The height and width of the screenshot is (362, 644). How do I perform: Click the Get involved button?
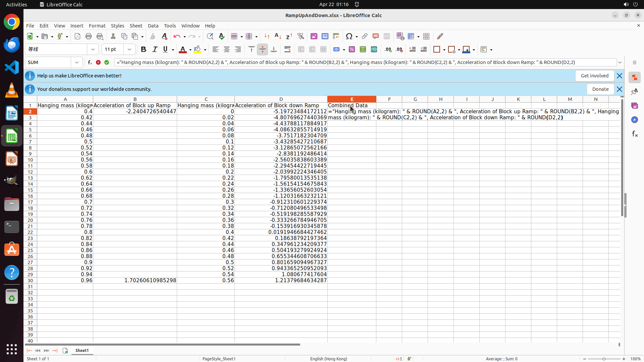click(x=594, y=76)
